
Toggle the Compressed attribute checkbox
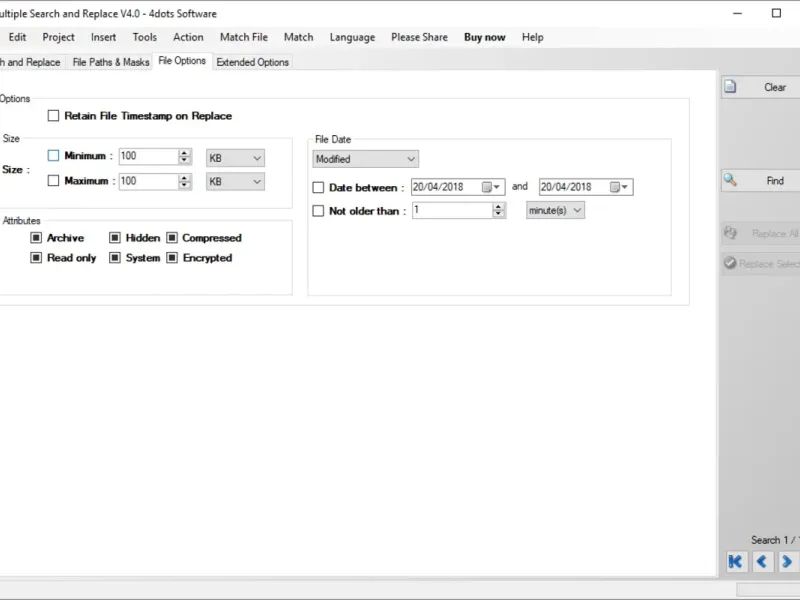coord(172,238)
